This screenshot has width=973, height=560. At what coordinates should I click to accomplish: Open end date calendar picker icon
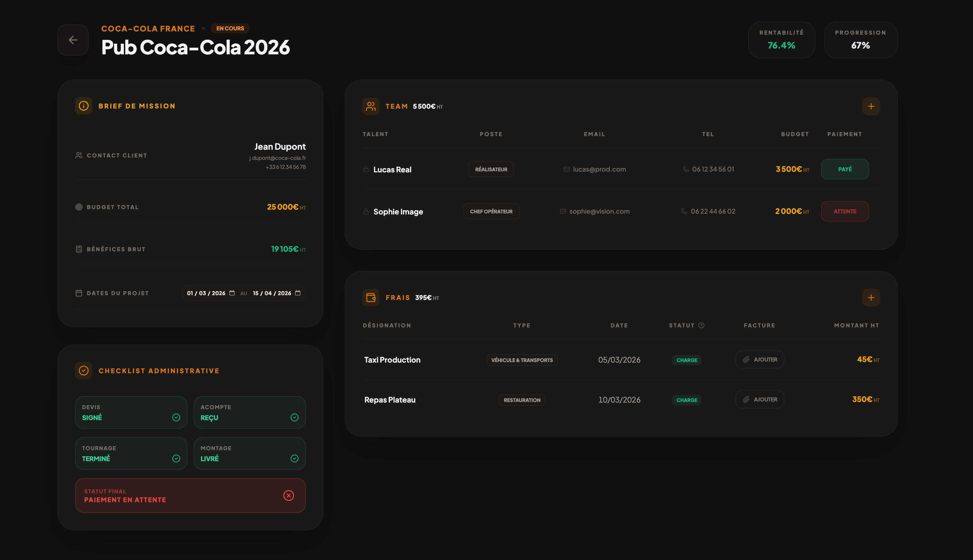pyautogui.click(x=298, y=293)
